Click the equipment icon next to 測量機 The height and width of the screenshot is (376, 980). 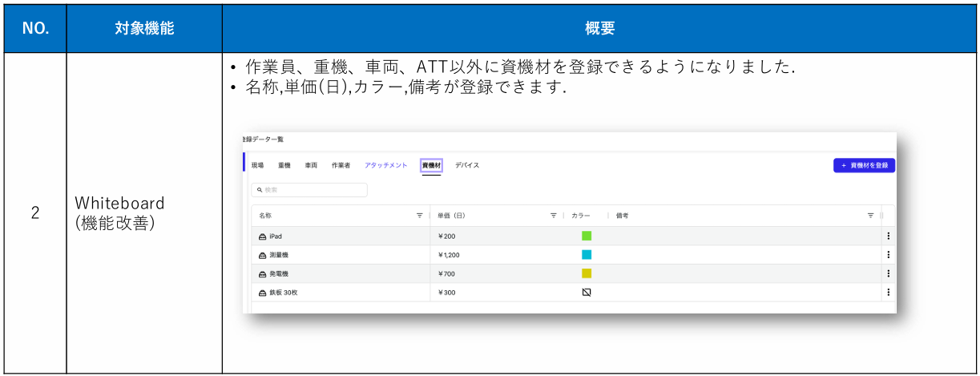point(262,255)
